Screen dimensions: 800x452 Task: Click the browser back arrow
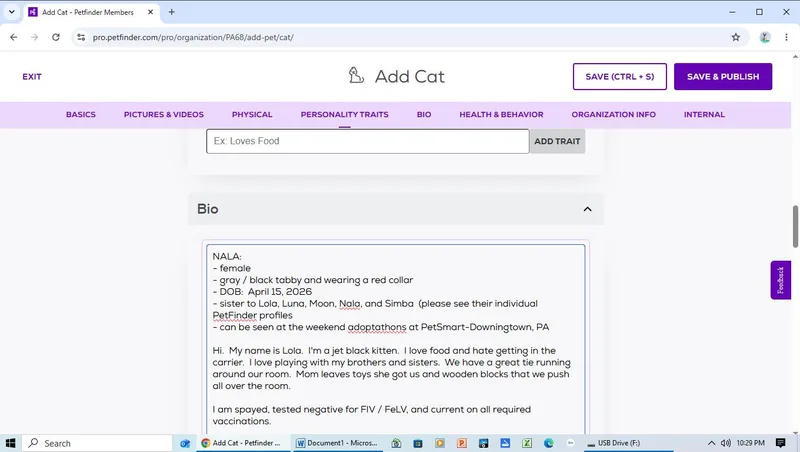14,37
